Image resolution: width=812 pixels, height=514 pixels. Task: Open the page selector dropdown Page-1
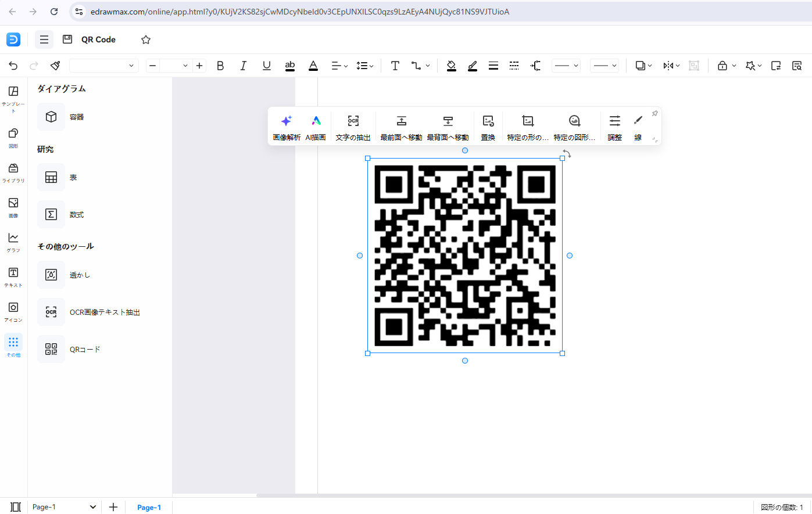click(64, 507)
